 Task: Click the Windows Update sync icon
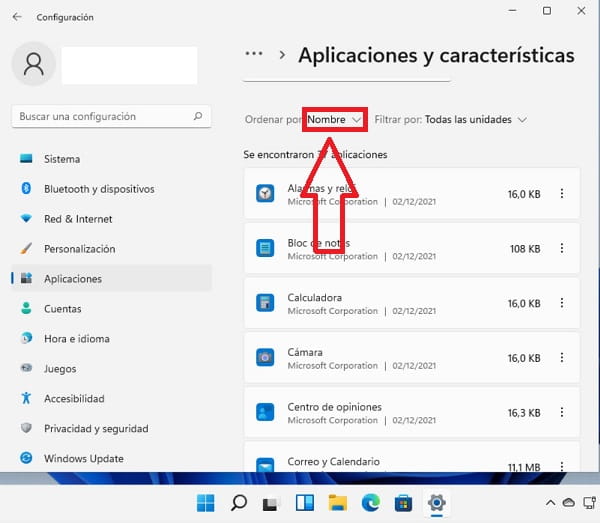[x=26, y=458]
